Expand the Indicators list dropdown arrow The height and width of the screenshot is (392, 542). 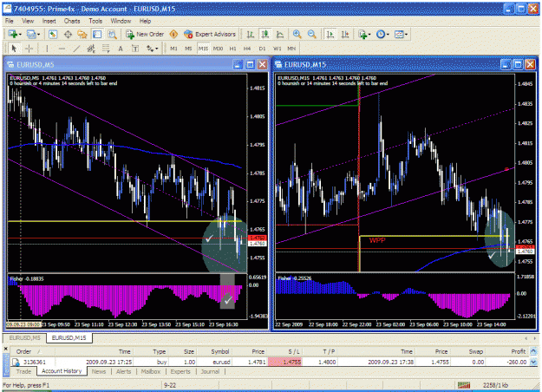point(369,34)
